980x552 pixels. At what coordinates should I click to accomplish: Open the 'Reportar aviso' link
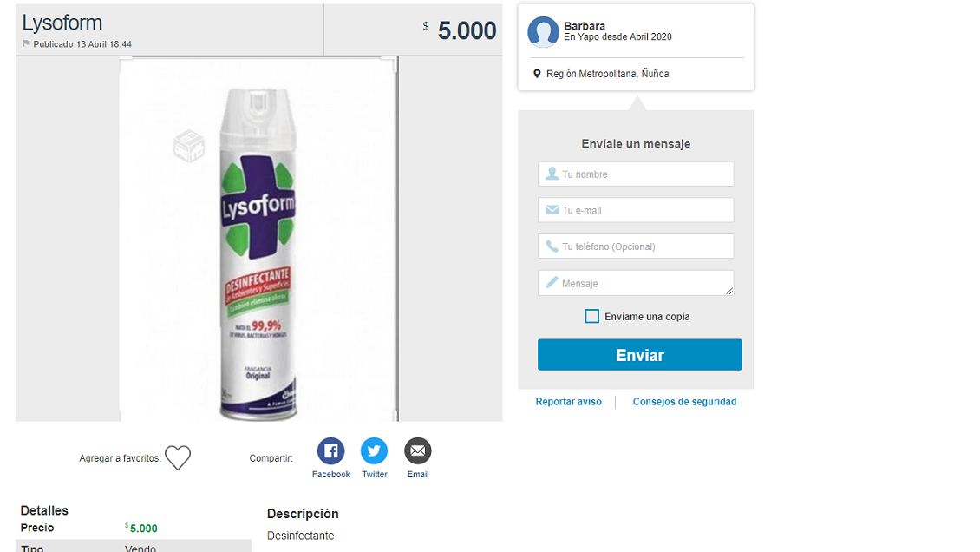click(x=568, y=402)
